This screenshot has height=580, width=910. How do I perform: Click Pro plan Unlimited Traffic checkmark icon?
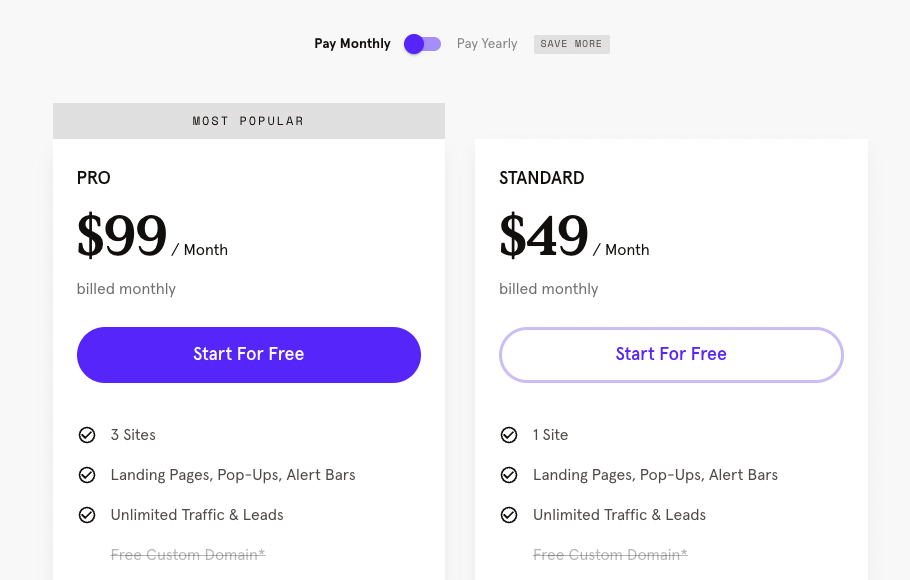87,515
